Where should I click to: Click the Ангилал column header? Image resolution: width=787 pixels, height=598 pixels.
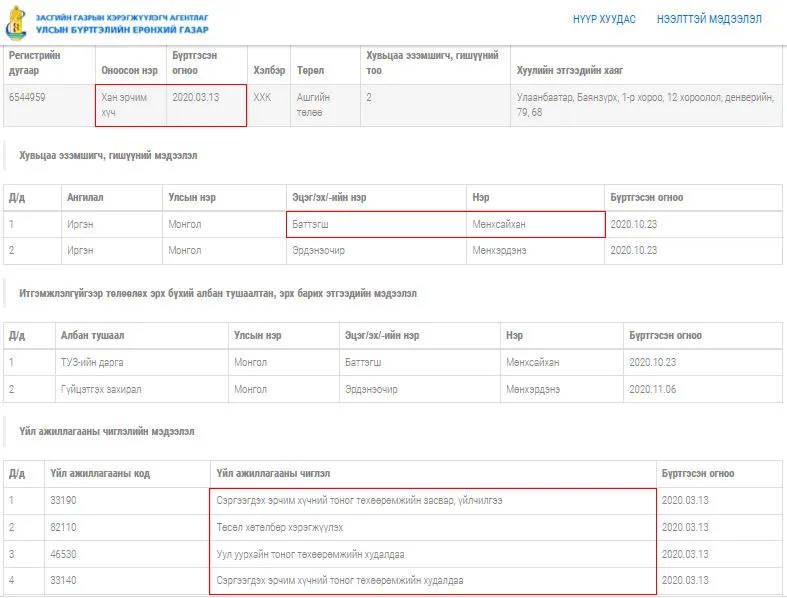85,197
